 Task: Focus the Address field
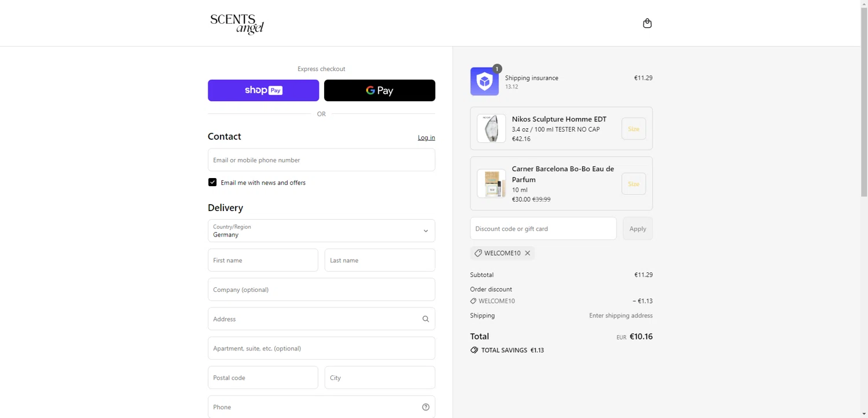click(321, 319)
